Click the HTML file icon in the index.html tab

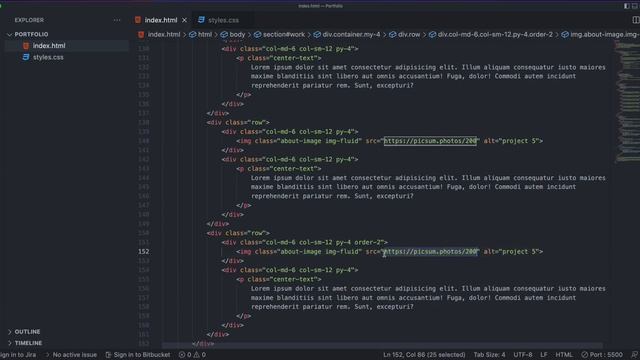[x=138, y=20]
